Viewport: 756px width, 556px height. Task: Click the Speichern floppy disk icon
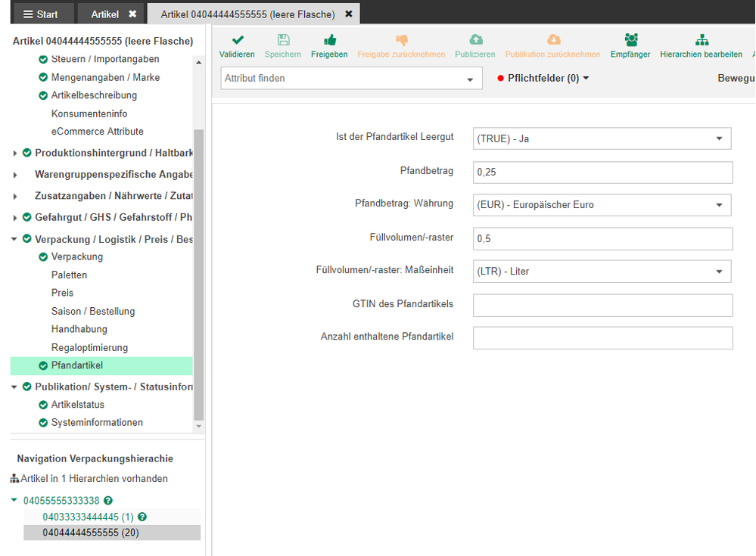[x=283, y=40]
